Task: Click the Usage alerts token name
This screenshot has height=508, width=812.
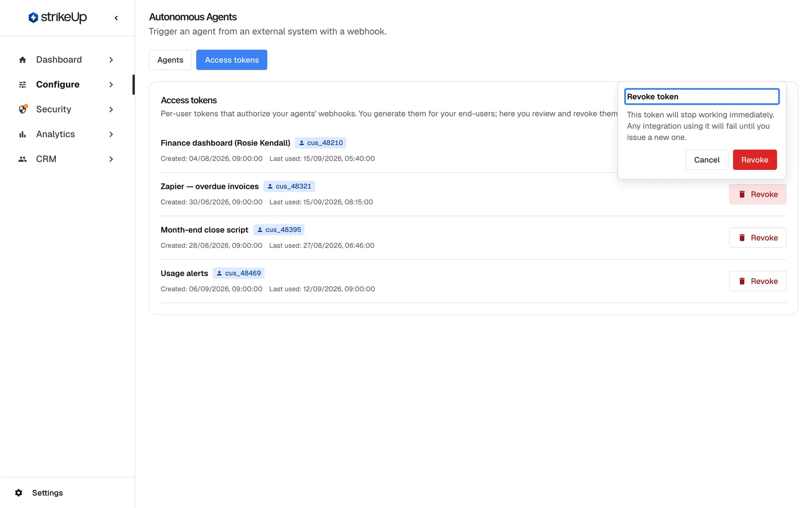Action: coord(184,273)
